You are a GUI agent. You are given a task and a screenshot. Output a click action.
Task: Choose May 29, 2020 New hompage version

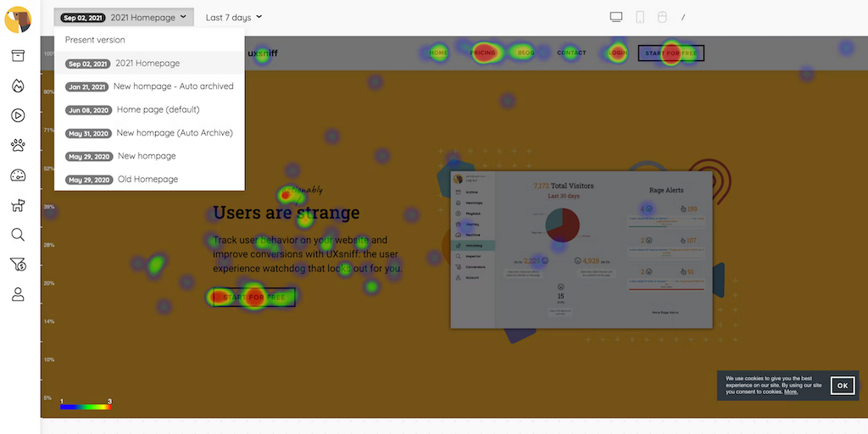click(x=149, y=156)
